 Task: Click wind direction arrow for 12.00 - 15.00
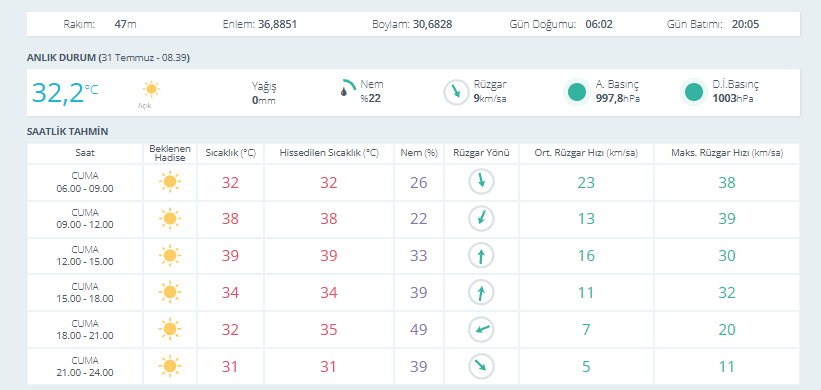tap(481, 255)
